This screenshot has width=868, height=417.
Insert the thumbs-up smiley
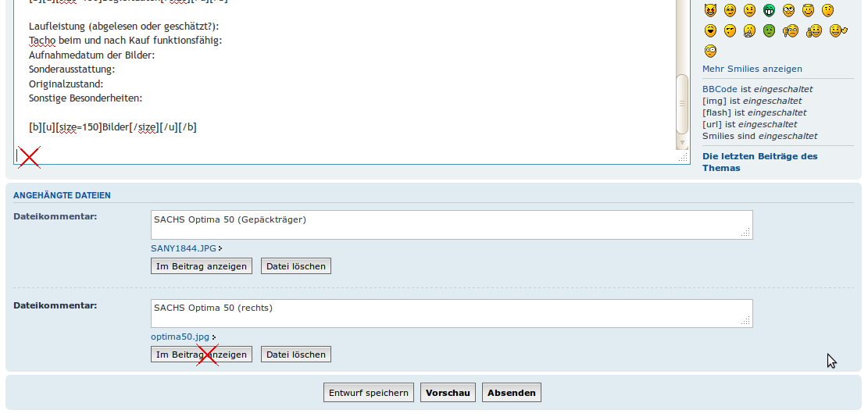tap(814, 30)
